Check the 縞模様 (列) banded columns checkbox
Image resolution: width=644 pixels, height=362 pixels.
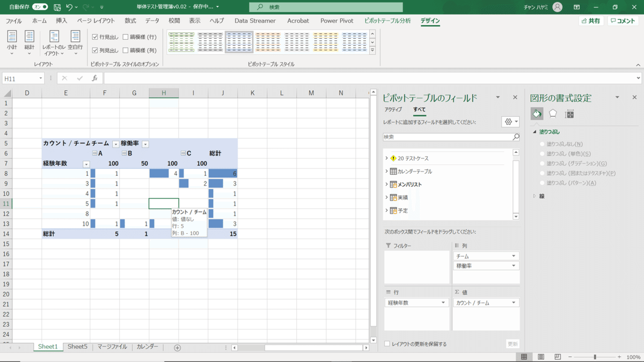(126, 50)
